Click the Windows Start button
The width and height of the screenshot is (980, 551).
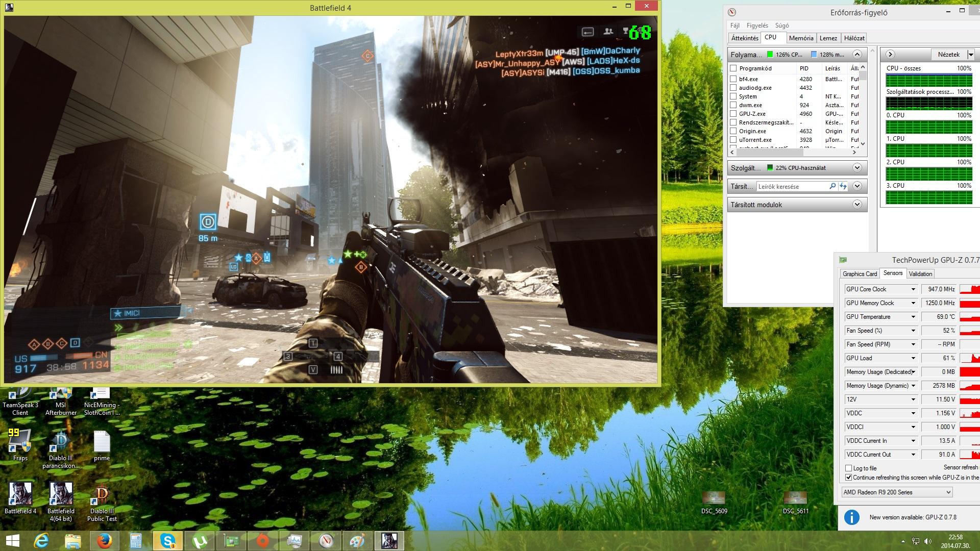click(12, 541)
